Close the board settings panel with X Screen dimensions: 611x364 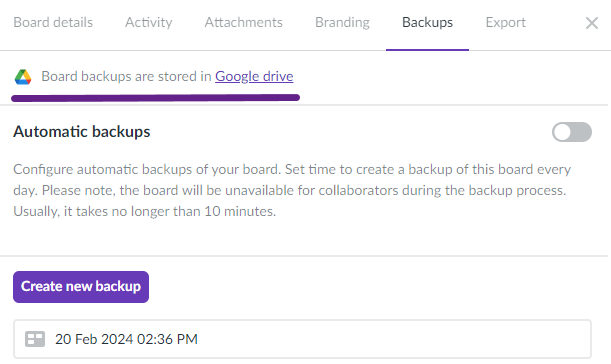(592, 23)
